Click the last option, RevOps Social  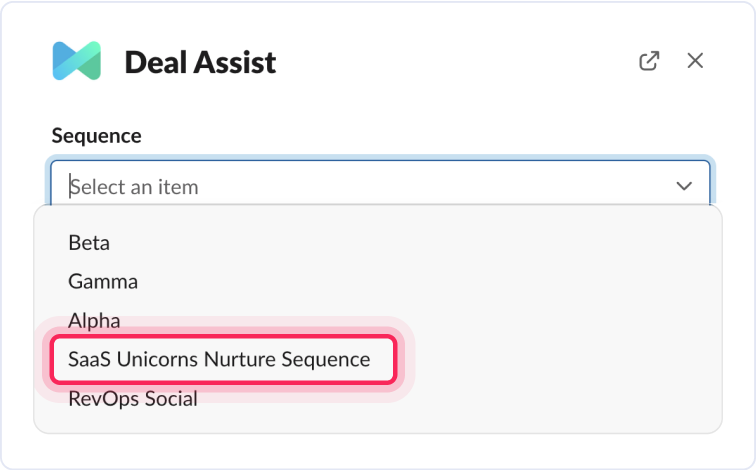[133, 399]
